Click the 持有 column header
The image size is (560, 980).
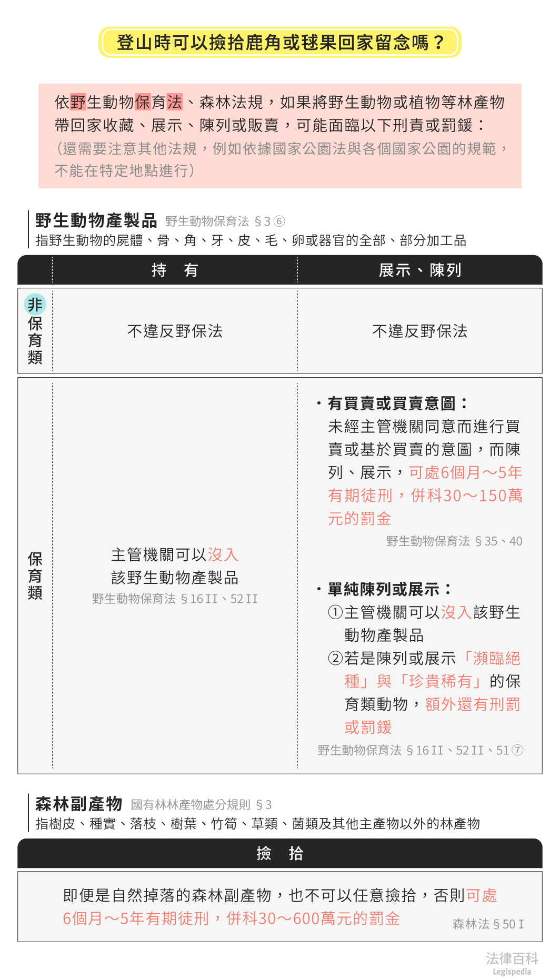pyautogui.click(x=175, y=270)
